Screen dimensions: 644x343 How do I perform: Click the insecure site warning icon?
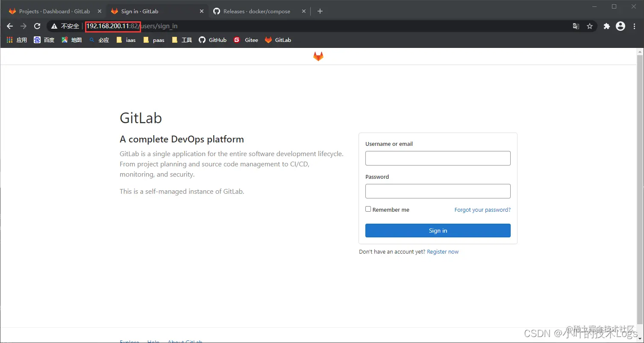click(54, 26)
